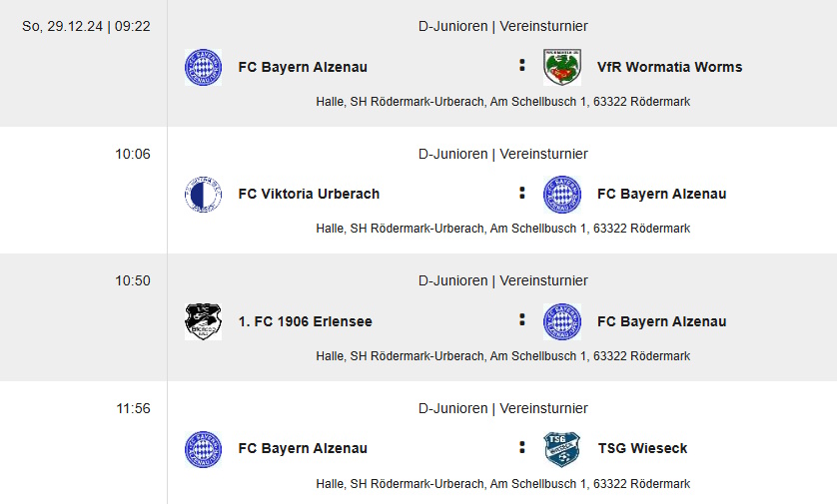Click FC Bayern Alzenau crest in 10:06 match
The image size is (837, 504).
562,195
